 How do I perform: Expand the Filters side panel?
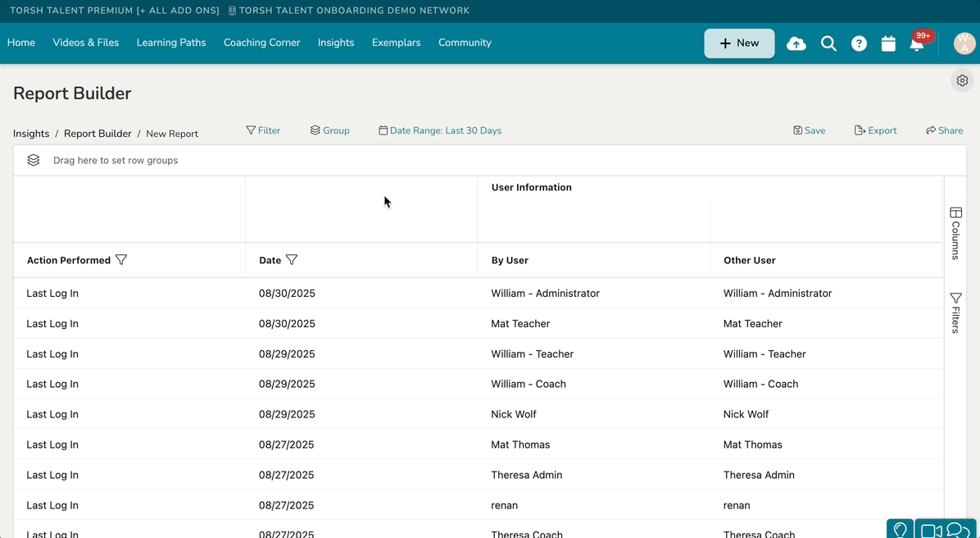pyautogui.click(x=955, y=312)
